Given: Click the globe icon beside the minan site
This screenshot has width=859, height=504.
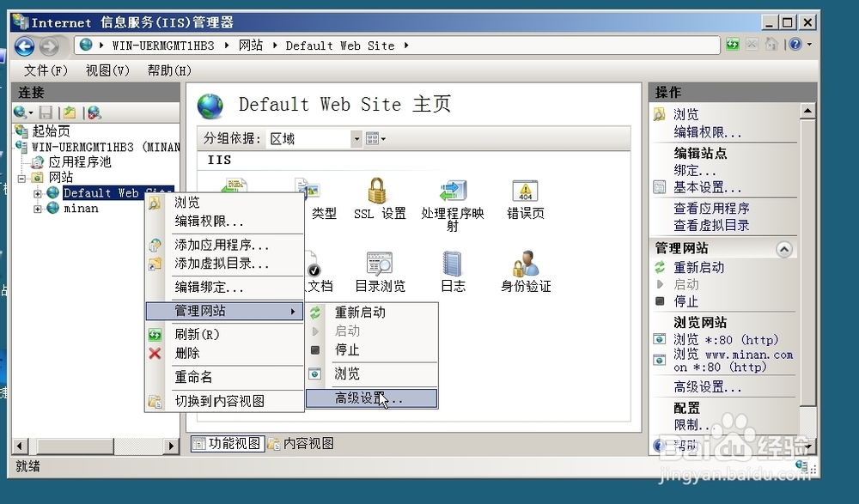Looking at the screenshot, I should (x=53, y=208).
